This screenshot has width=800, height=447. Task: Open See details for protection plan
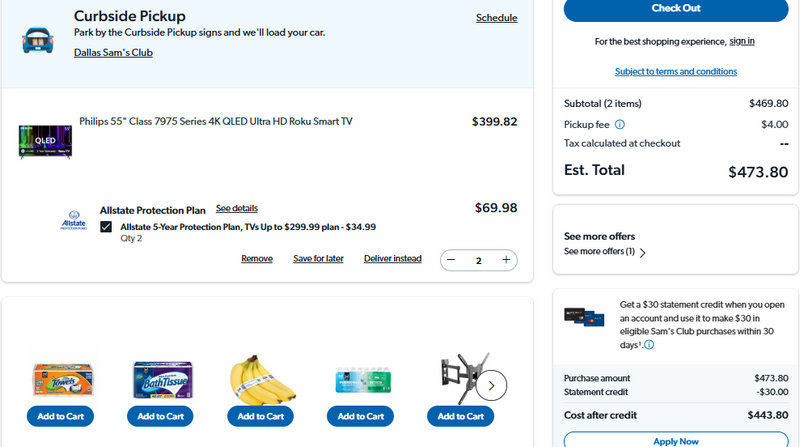[x=237, y=209]
